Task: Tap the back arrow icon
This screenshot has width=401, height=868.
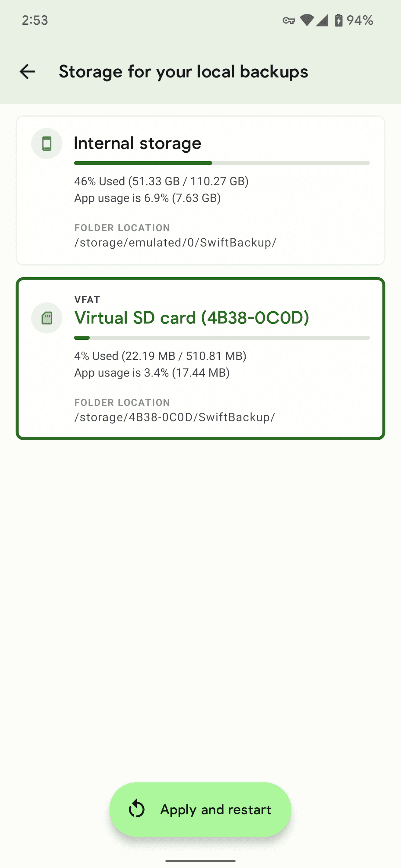Action: 27,71
